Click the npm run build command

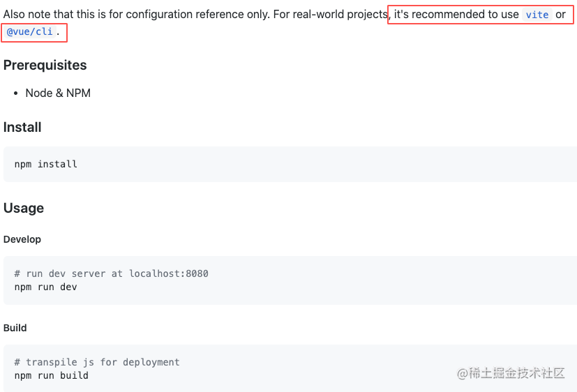coord(52,375)
